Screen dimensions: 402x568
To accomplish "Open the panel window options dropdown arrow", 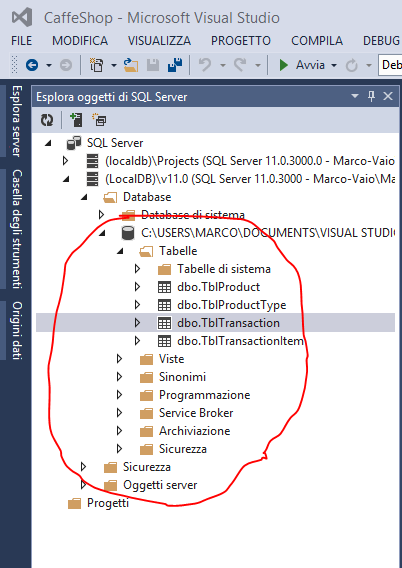I will tap(355, 96).
